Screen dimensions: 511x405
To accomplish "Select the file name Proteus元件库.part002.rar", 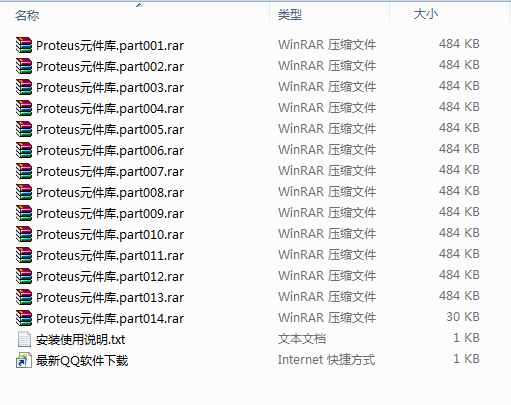I will pos(110,67).
